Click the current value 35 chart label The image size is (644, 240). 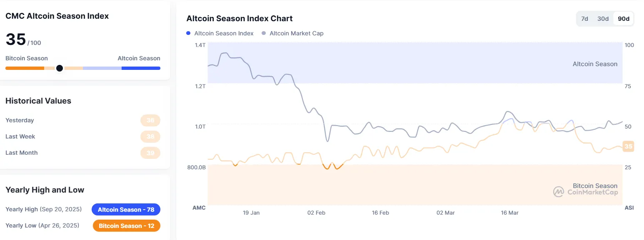[x=628, y=146]
